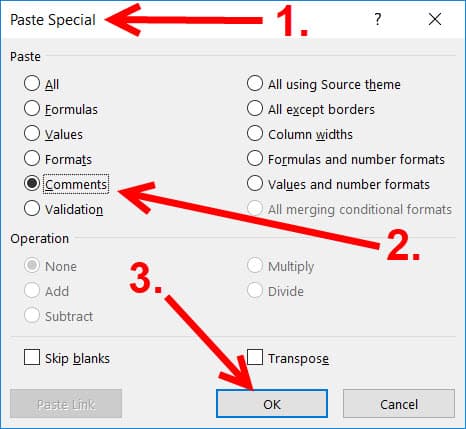Click the help question mark icon

pyautogui.click(x=377, y=19)
